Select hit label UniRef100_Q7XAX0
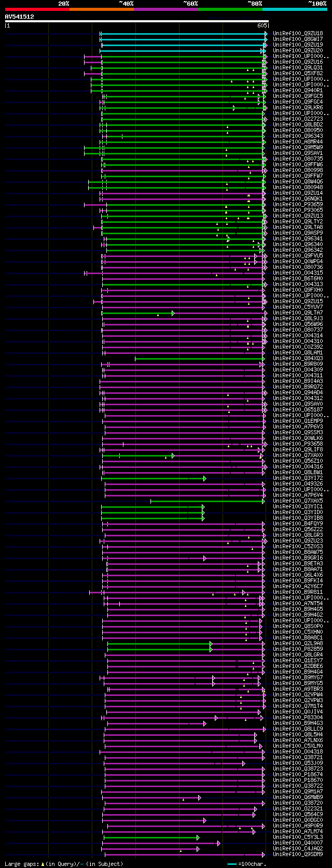The image size is (332, 868). (298, 455)
